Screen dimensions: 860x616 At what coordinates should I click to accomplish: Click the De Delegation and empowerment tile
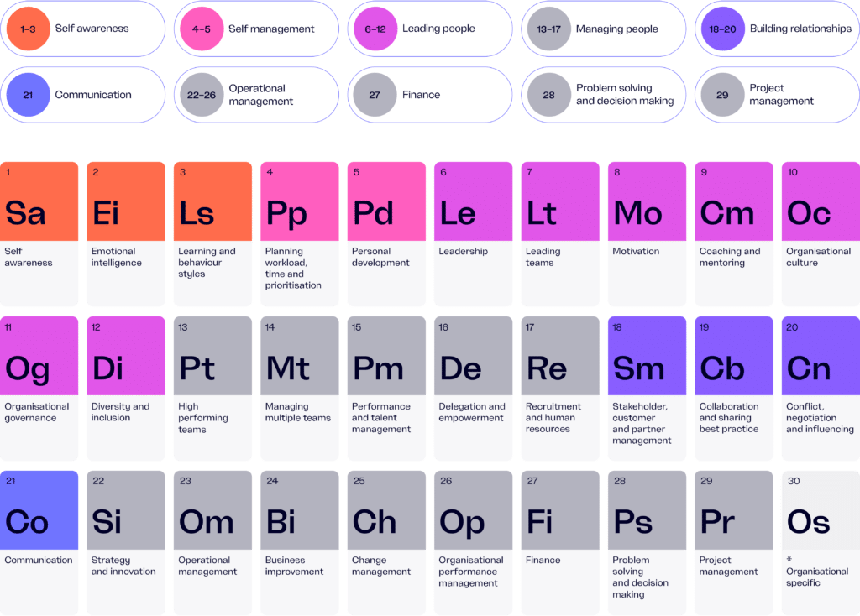coord(473,388)
